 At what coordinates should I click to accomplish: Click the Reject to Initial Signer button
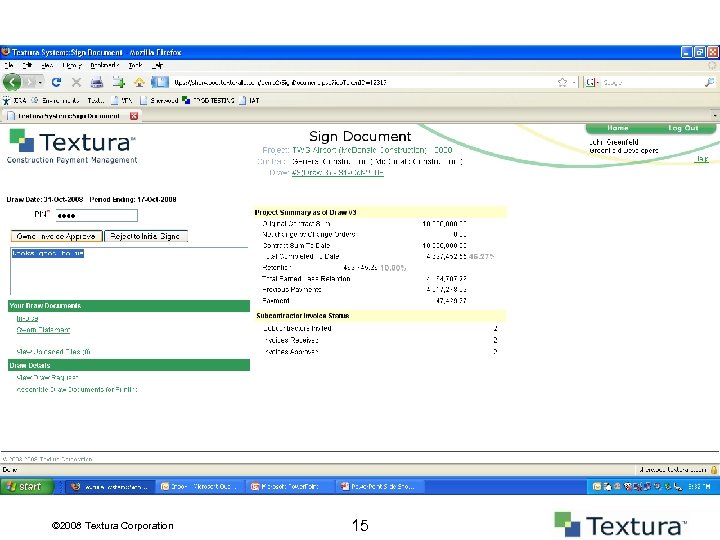146,236
